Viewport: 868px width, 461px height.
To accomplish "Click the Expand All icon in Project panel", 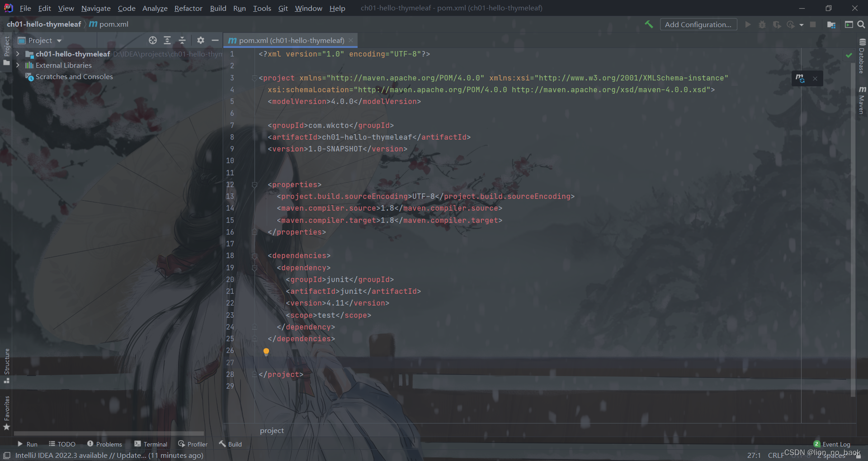I will [167, 40].
